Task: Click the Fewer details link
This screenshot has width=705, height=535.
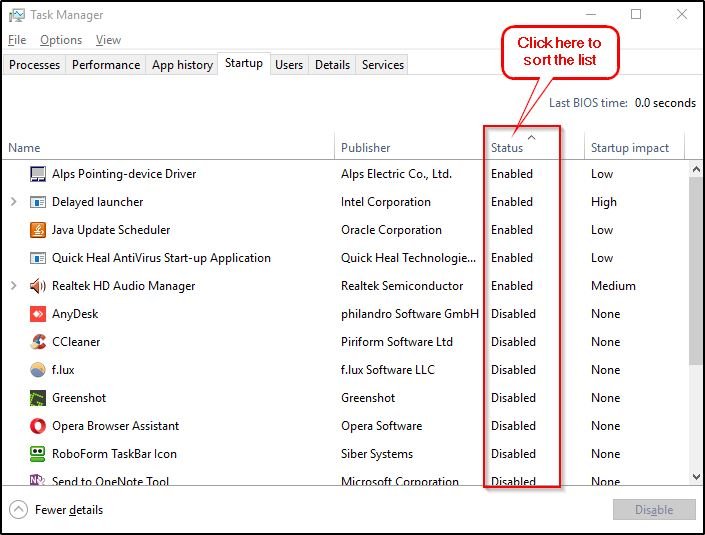Action: point(69,510)
